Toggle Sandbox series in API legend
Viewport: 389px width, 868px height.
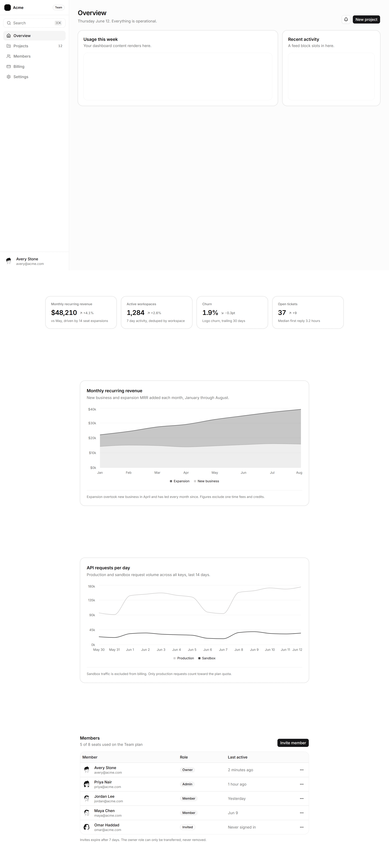207,658
